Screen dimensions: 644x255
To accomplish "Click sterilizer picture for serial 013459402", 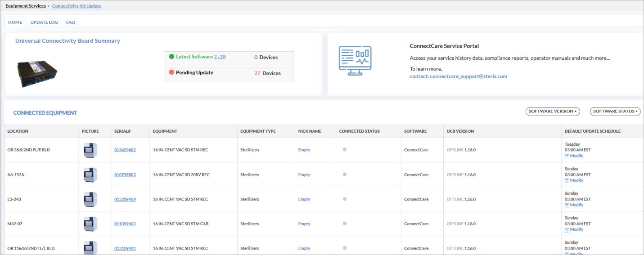I will coord(90,150).
